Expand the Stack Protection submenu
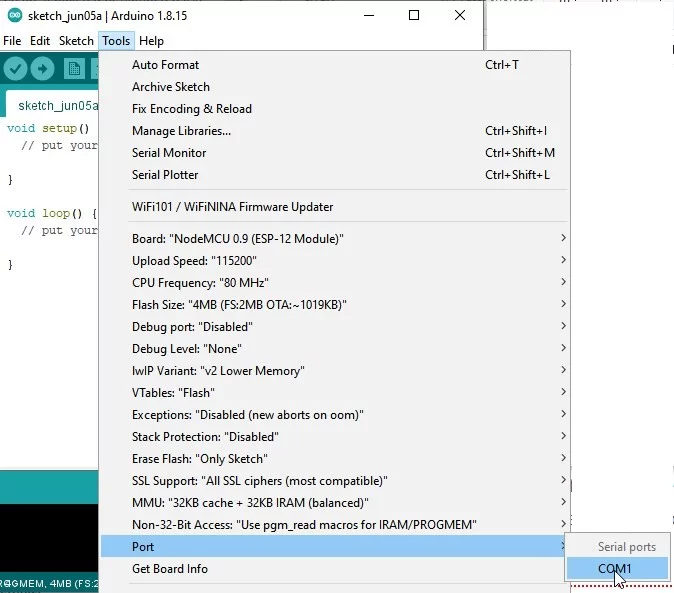Image resolution: width=674 pixels, height=593 pixels. (335, 437)
